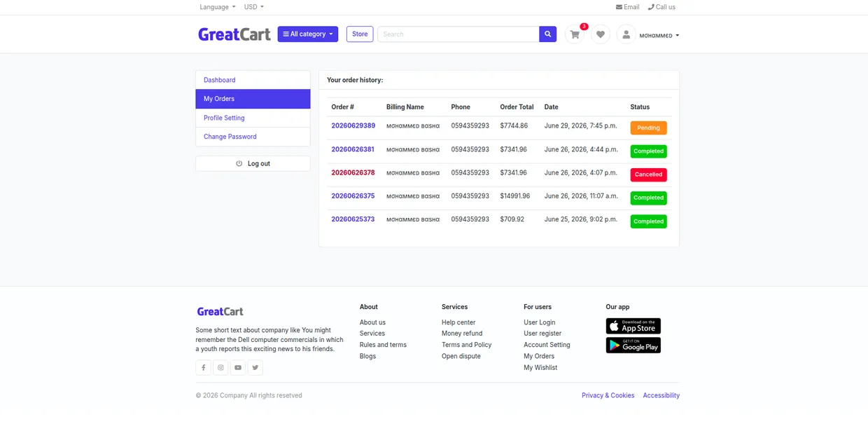This screenshot has width=868, height=438.
Task: Focus the Search input field
Action: [458, 34]
